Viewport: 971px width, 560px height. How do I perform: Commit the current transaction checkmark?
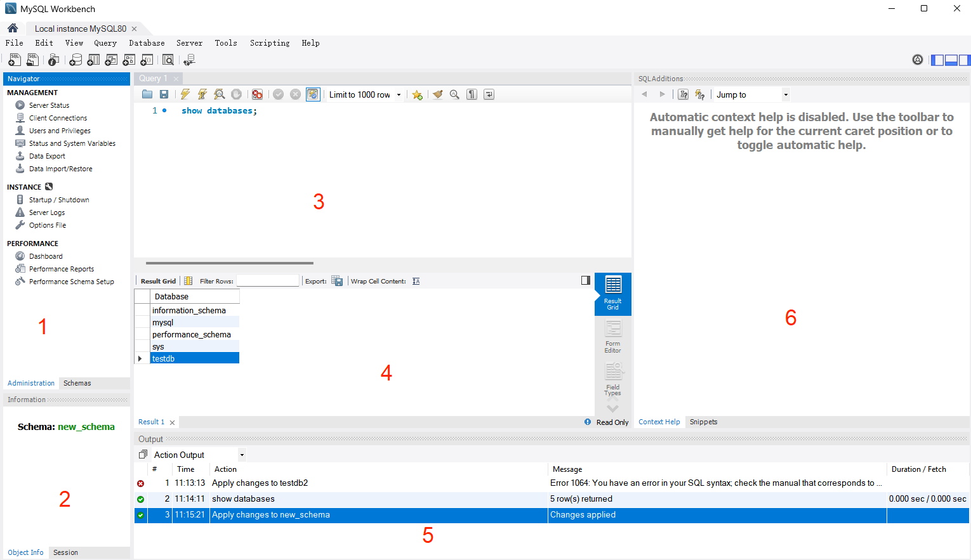coord(278,94)
